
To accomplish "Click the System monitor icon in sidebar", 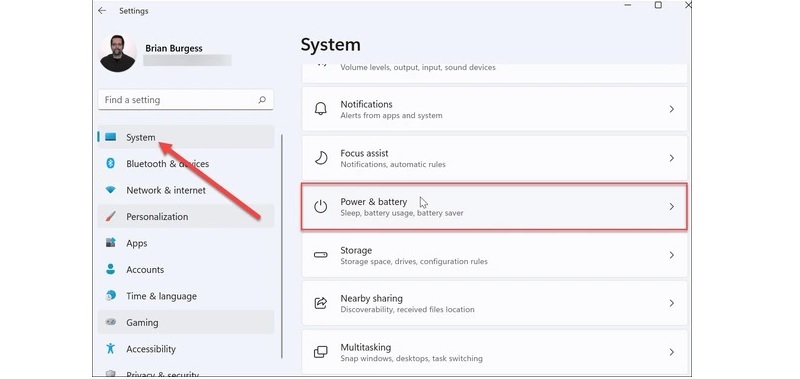I will pos(110,137).
